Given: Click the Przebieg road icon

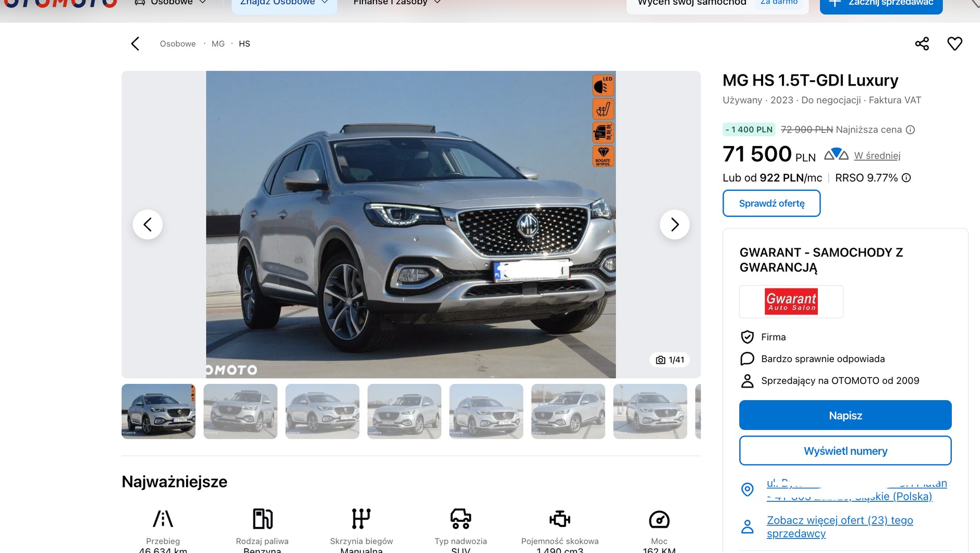Looking at the screenshot, I should (x=163, y=519).
